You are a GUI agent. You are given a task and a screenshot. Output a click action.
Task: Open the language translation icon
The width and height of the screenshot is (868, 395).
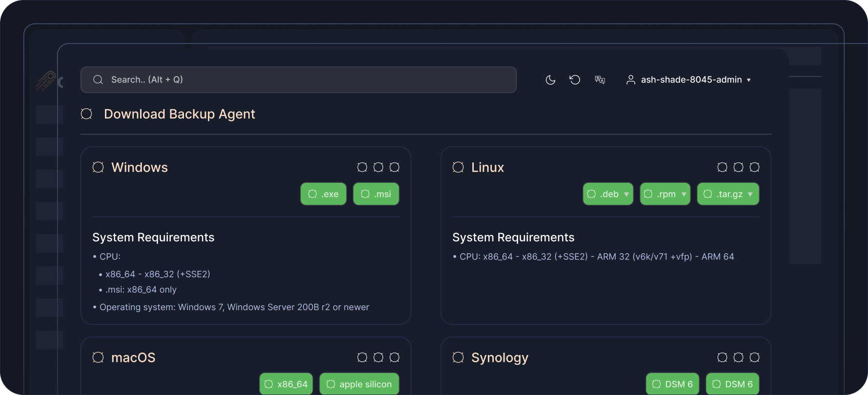(600, 79)
